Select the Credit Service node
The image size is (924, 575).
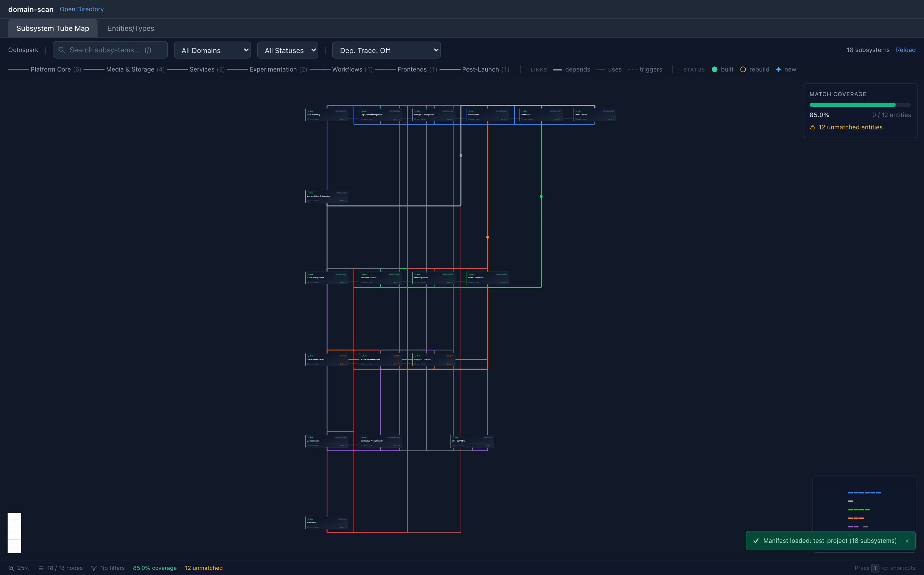(595, 115)
